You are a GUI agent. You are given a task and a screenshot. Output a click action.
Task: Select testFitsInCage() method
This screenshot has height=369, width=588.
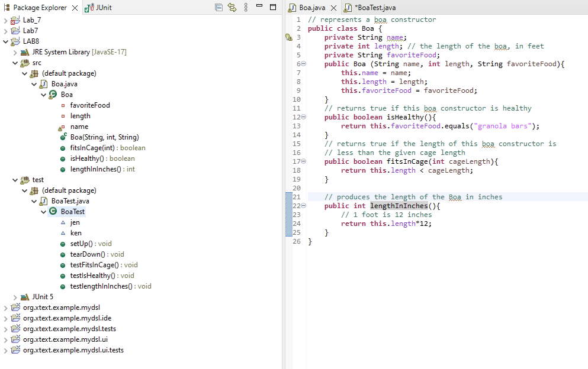click(104, 266)
